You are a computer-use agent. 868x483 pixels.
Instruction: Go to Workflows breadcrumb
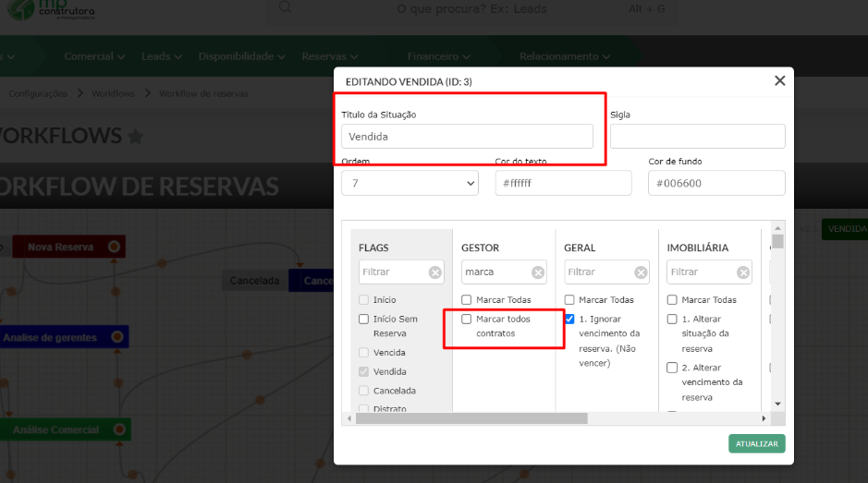[113, 93]
